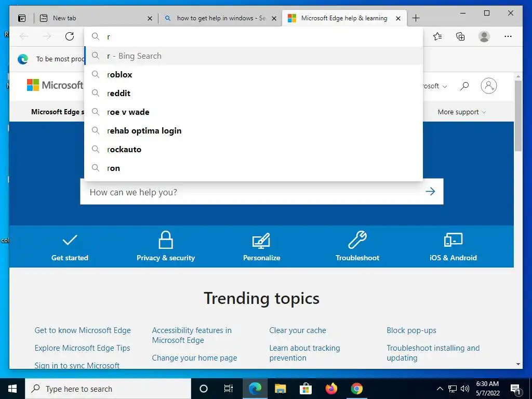Image resolution: width=532 pixels, height=399 pixels.
Task: Select the 'r - Bing Search' suggestion
Action: [254, 56]
